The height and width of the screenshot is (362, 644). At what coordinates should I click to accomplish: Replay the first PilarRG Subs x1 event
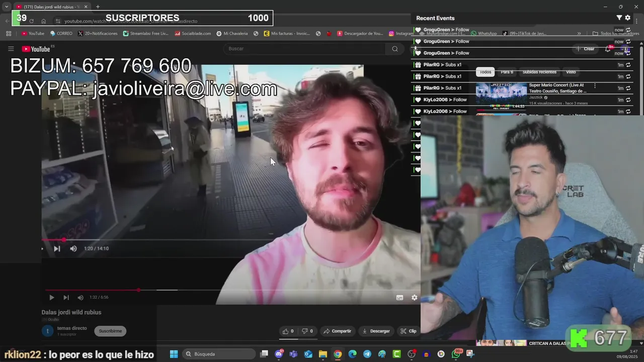click(628, 65)
